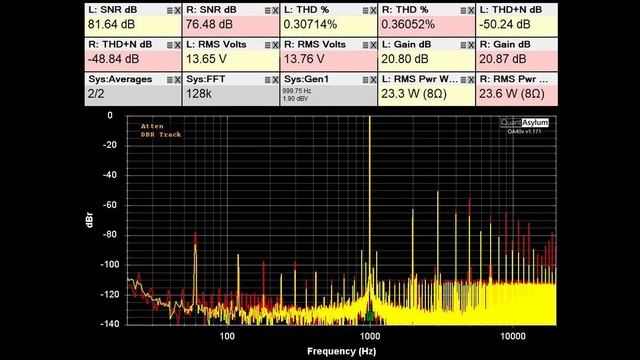Open the menu icon on Sys:Gen1 tile
This screenshot has width=640, height=360.
pos(366,80)
